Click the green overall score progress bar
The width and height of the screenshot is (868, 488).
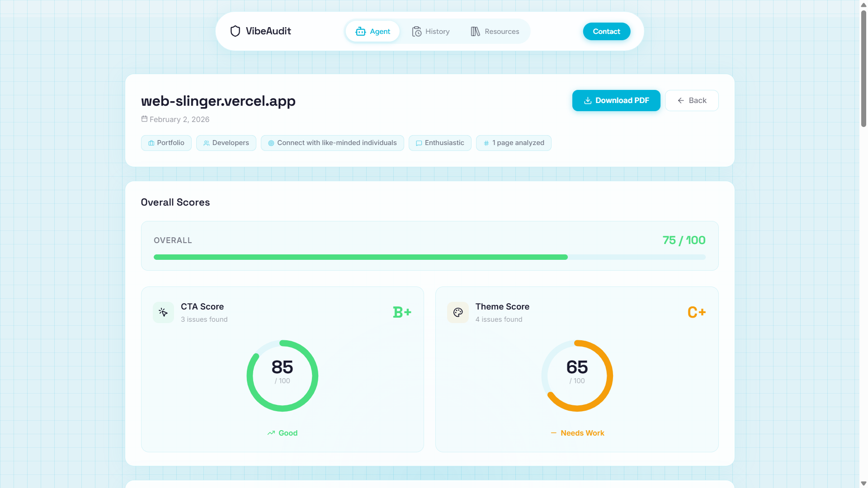coord(360,257)
